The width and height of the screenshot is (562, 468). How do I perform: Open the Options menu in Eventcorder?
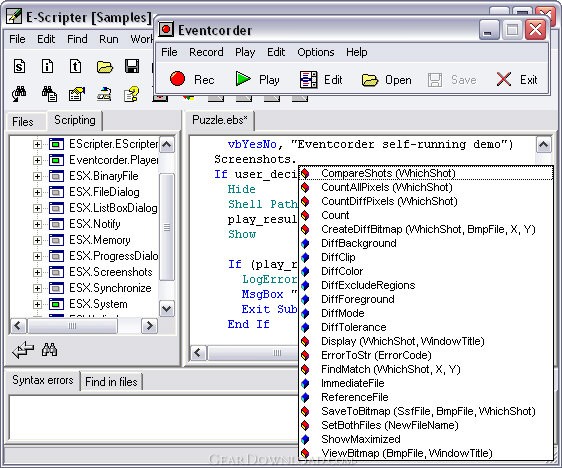tap(316, 52)
